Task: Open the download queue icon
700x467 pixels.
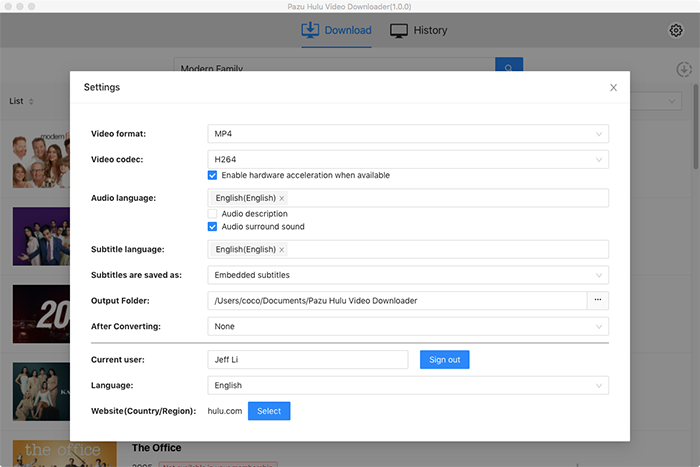Action: 684,70
